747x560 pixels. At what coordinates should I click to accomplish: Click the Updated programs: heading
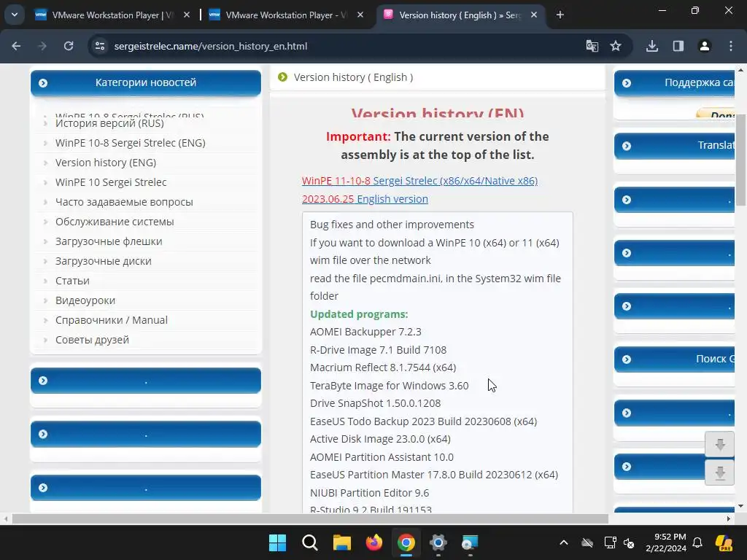point(359,314)
